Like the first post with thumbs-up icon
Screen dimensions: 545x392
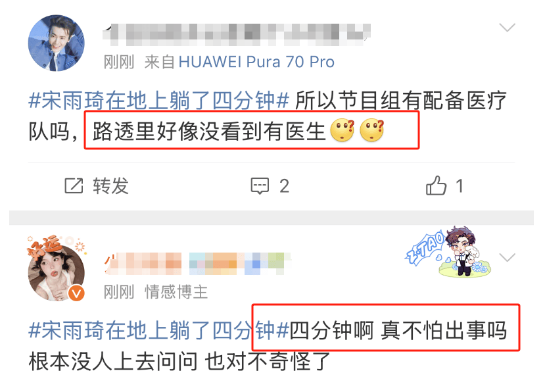(x=437, y=185)
